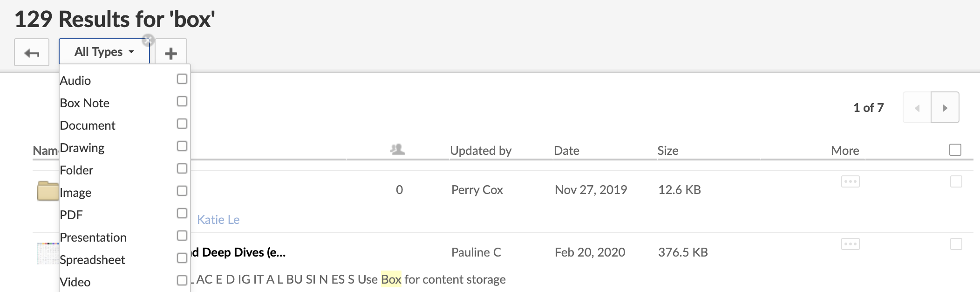980x292 pixels.
Task: Remove the All Types filter
Action: click(x=148, y=40)
